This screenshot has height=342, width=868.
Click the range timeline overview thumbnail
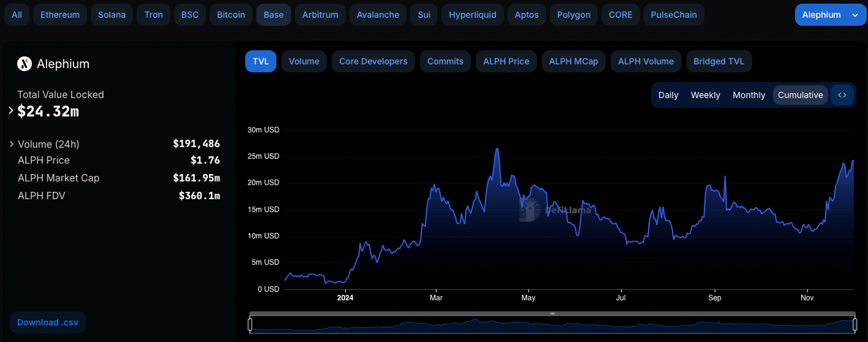tap(552, 324)
